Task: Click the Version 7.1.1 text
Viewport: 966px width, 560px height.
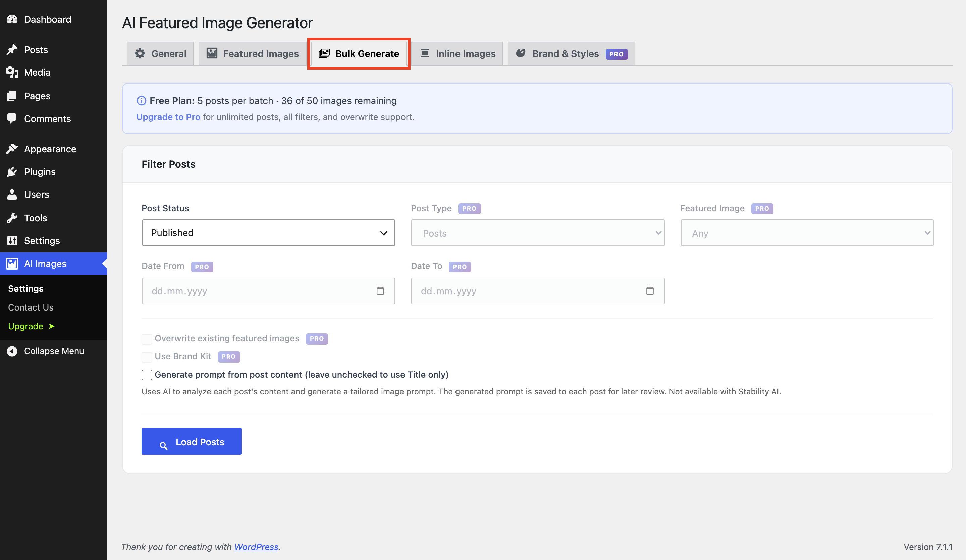Action: (x=928, y=547)
